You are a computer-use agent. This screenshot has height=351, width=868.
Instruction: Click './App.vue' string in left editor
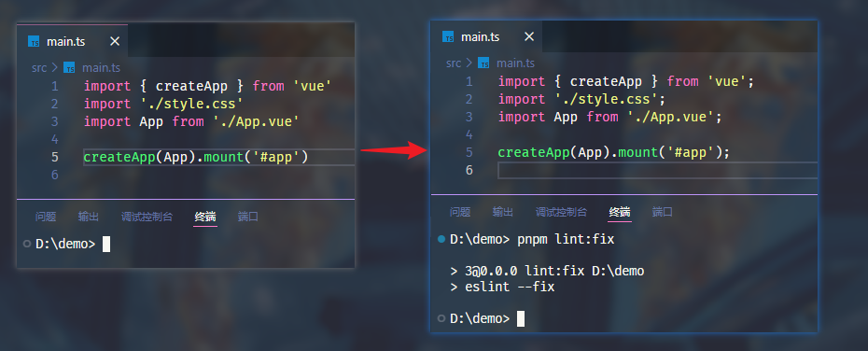pyautogui.click(x=257, y=121)
